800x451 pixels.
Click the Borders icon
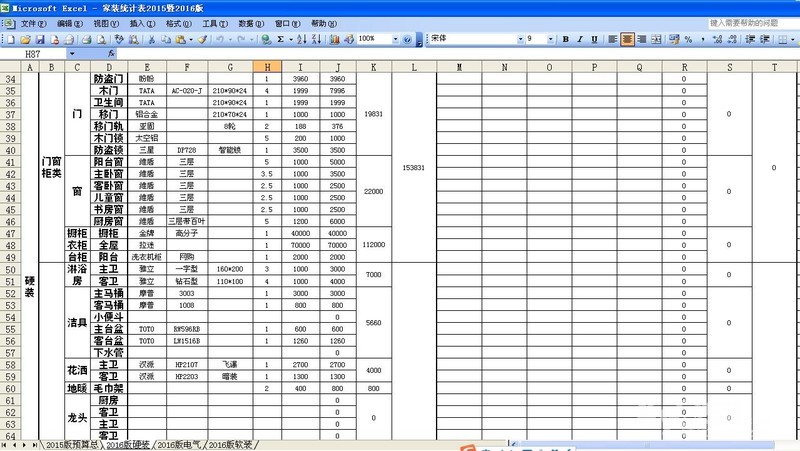pyautogui.click(x=783, y=39)
